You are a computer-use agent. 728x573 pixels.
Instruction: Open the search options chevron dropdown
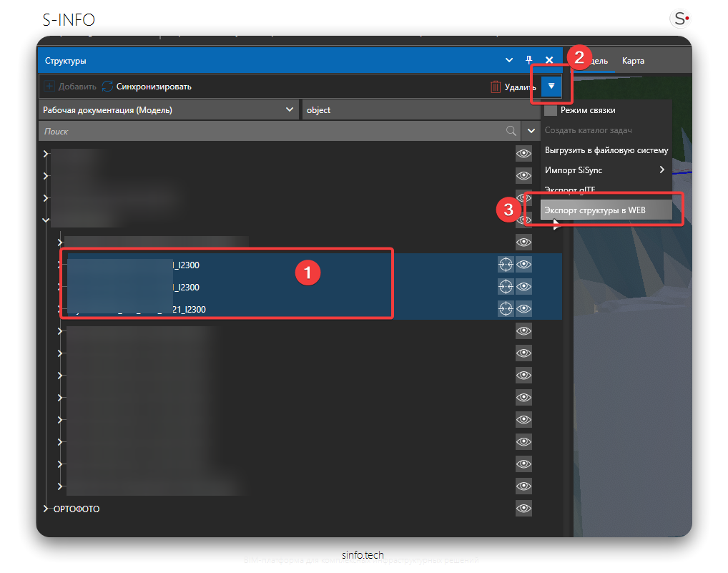[x=531, y=131]
